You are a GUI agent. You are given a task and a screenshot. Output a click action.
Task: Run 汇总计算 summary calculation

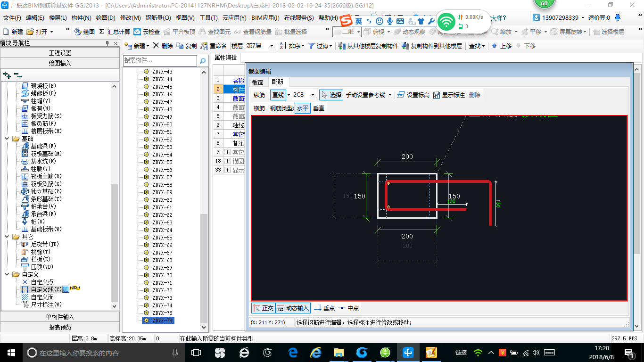coord(115,32)
